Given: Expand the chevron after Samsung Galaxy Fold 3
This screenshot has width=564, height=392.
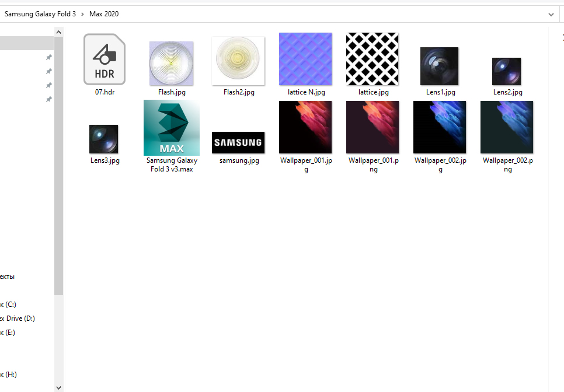Looking at the screenshot, I should (82, 14).
